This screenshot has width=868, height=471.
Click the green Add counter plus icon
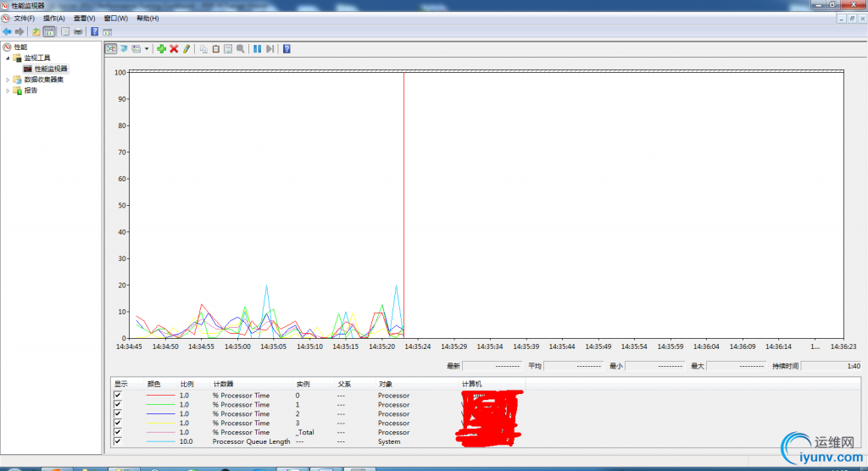click(x=161, y=49)
